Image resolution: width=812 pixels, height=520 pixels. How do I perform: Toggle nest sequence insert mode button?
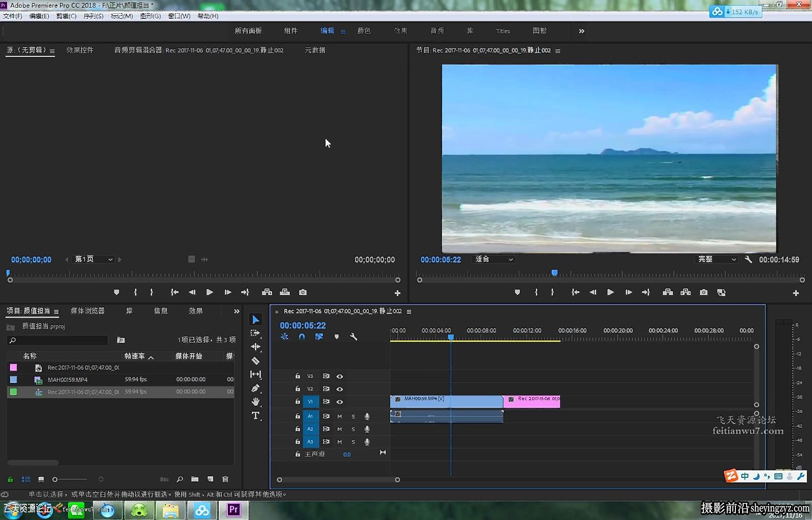tap(285, 337)
